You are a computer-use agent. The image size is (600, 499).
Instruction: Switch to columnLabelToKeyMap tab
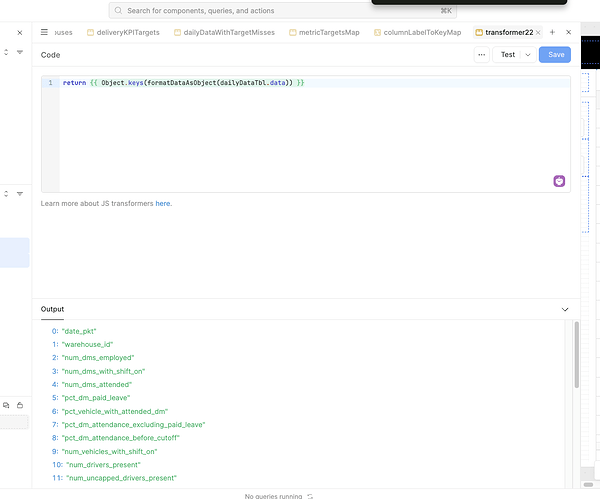[418, 32]
